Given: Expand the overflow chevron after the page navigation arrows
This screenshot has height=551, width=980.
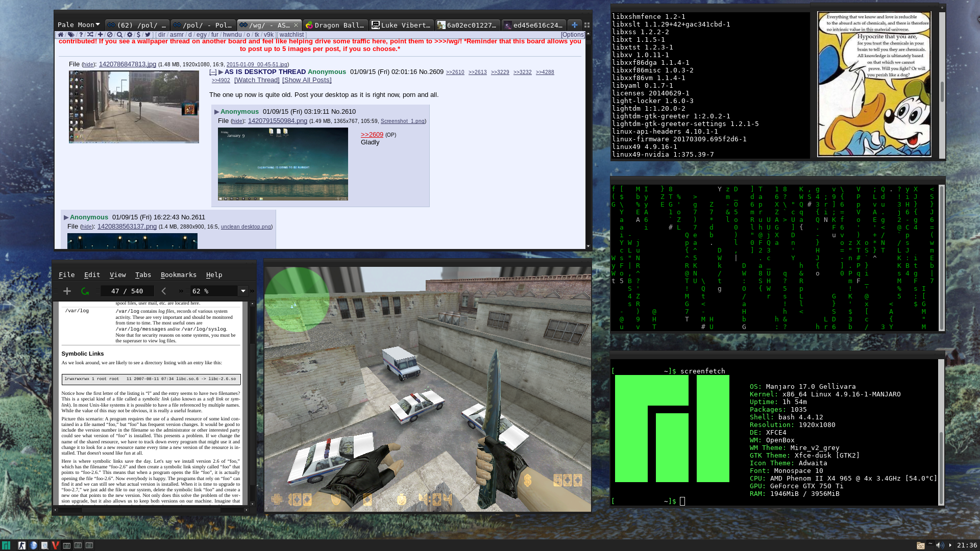Looking at the screenshot, I should point(181,291).
